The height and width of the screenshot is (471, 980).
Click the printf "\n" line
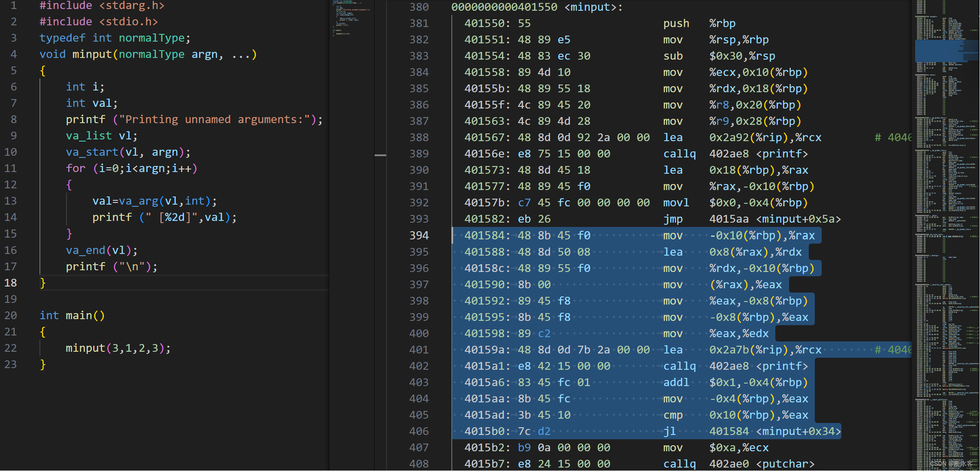[112, 266]
